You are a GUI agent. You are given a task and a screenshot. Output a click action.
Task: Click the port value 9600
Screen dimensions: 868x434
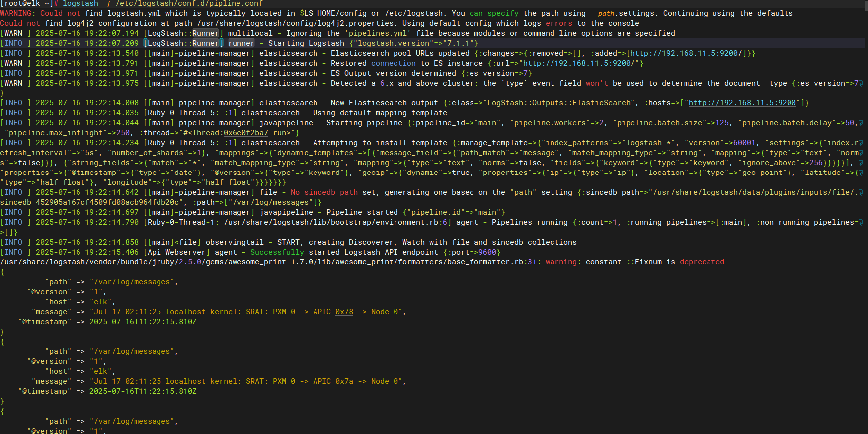pos(487,252)
